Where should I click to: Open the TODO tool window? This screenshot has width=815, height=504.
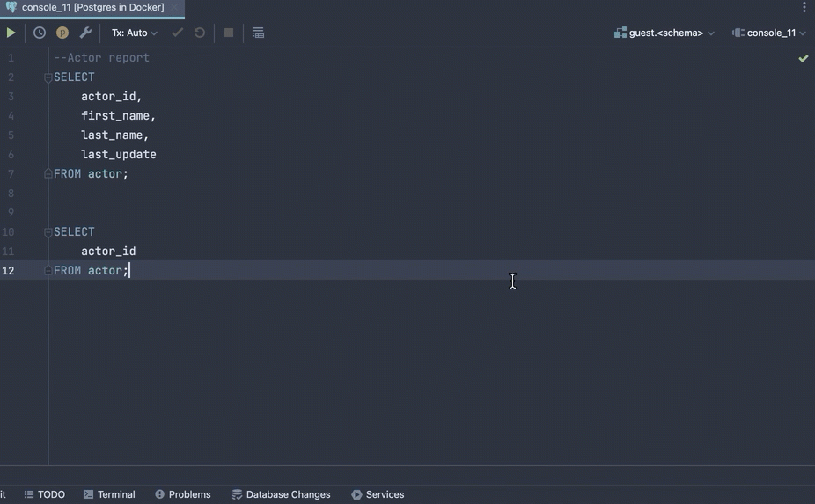(45, 494)
